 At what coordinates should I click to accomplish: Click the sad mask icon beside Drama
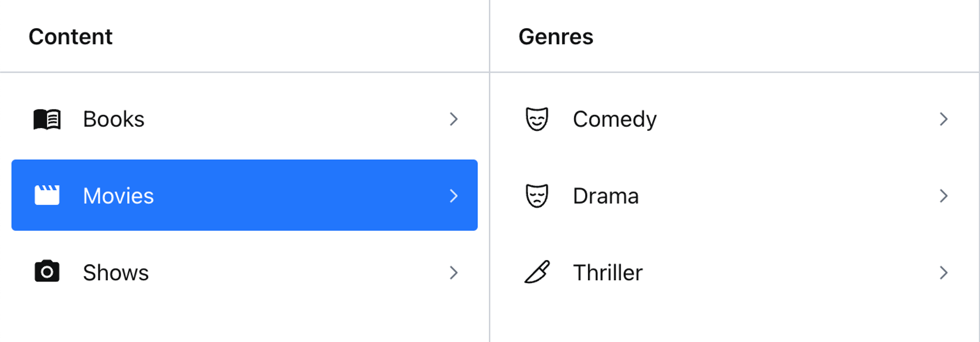point(537,196)
